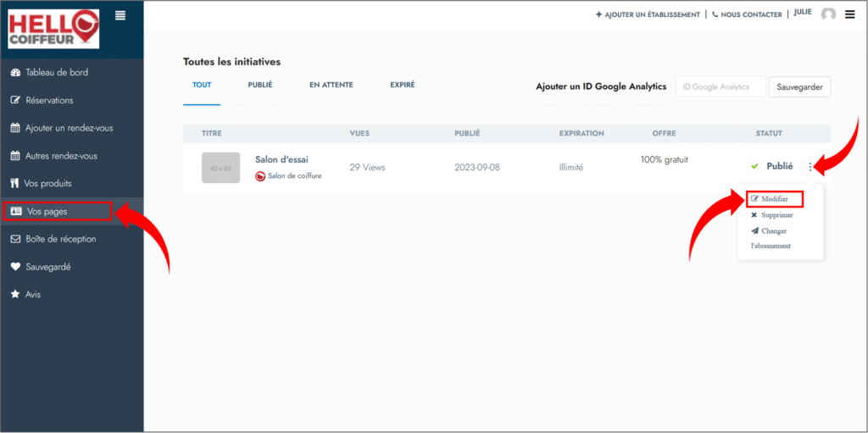Click the 100% gratuit offer text
The image size is (868, 433).
(x=665, y=159)
